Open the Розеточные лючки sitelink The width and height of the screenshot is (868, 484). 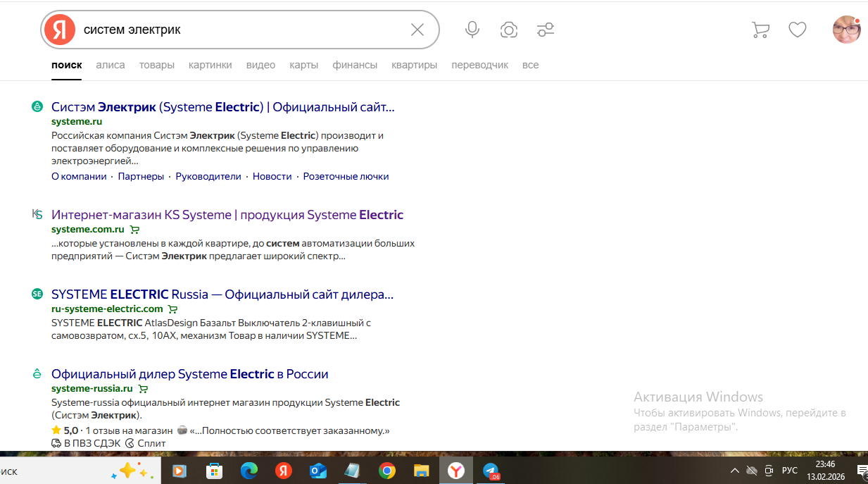(346, 177)
